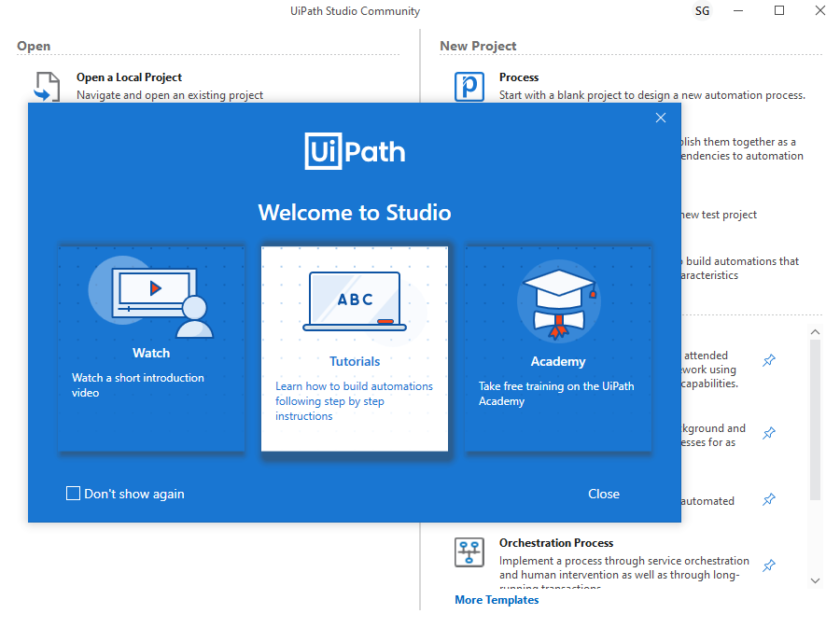Image resolution: width=840 pixels, height=628 pixels.
Task: Pin the template described as 'attended'
Action: click(x=769, y=360)
